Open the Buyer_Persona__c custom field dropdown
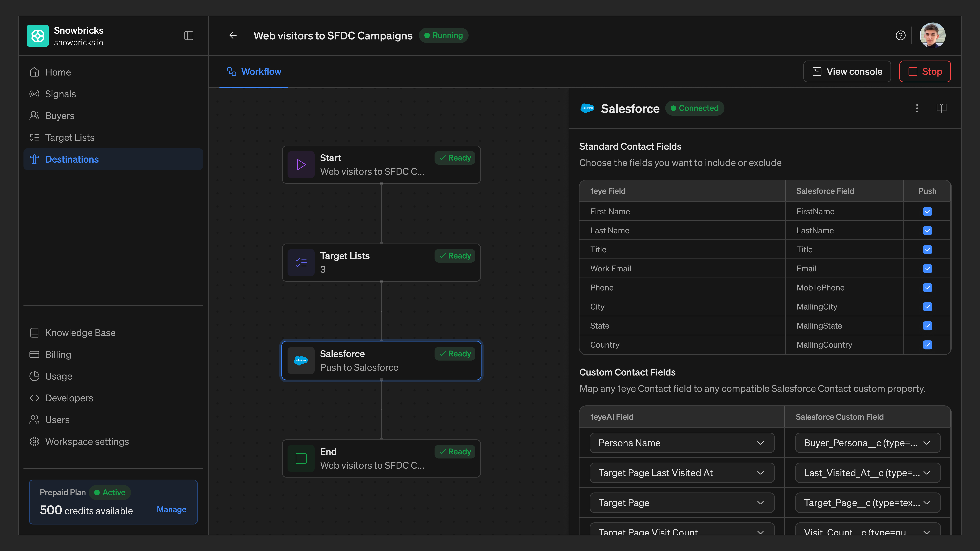 point(867,443)
